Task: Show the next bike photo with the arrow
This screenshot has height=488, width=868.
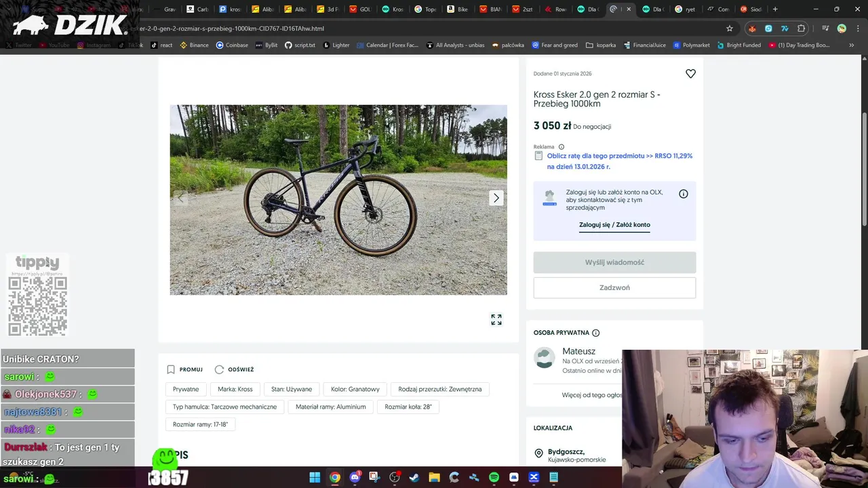Action: [496, 198]
